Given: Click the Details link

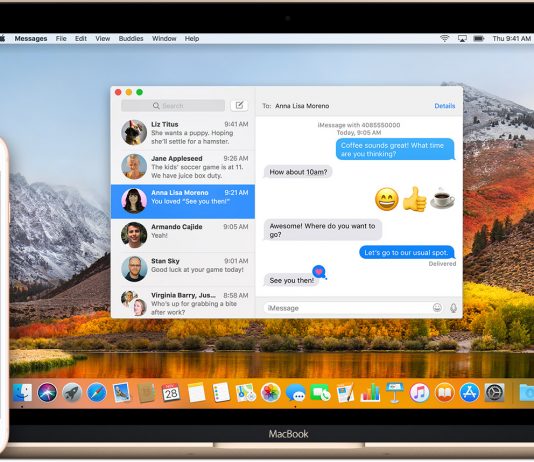Looking at the screenshot, I should pos(445,106).
